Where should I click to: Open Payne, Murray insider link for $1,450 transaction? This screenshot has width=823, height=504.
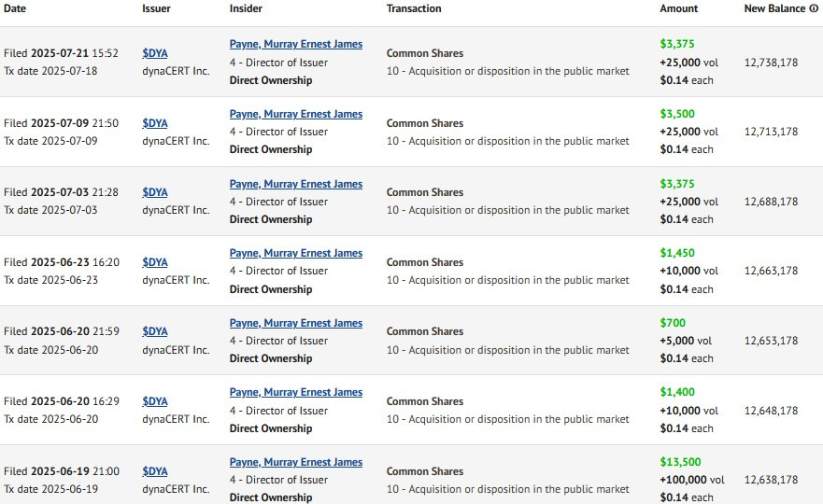pyautogui.click(x=296, y=253)
